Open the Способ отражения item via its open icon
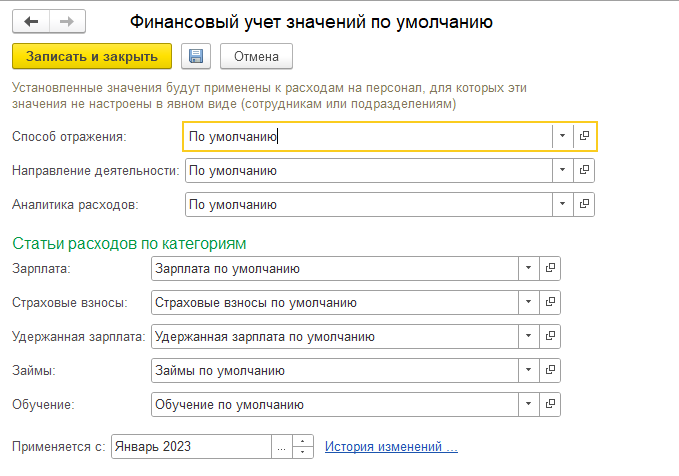 (x=584, y=136)
